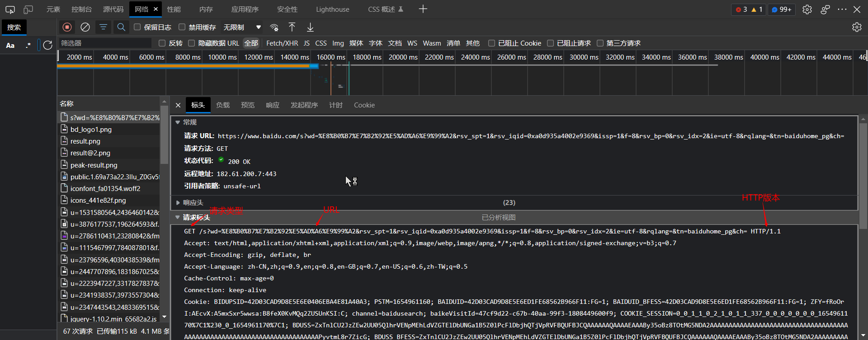The width and height of the screenshot is (868, 340).
Task: Click the 16000 ms timeline marker
Action: 331,57
